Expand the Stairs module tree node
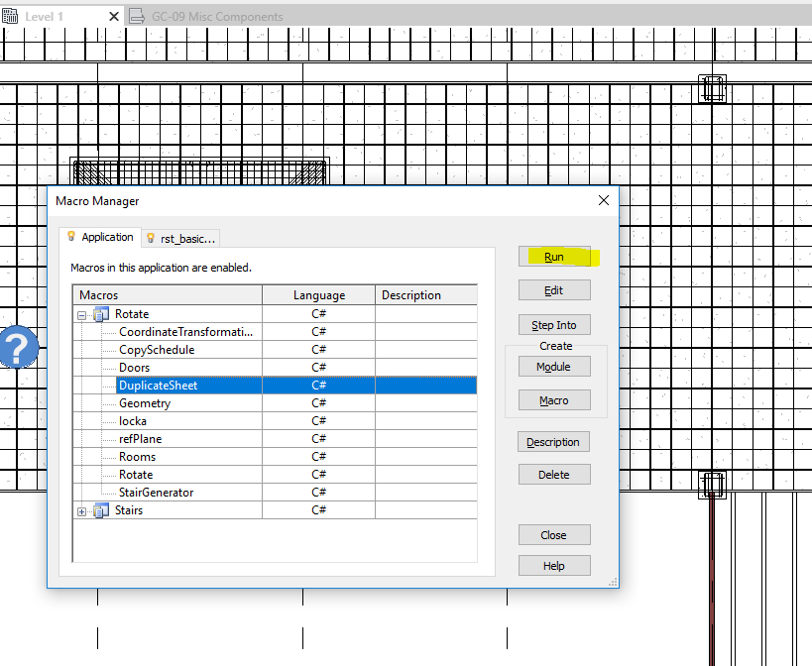812x666 pixels. coord(81,509)
